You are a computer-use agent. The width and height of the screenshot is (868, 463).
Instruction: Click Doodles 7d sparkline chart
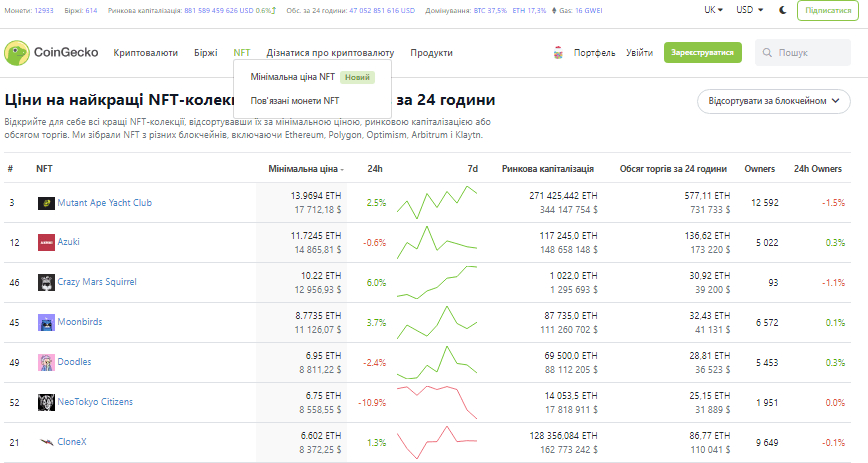[437, 362]
